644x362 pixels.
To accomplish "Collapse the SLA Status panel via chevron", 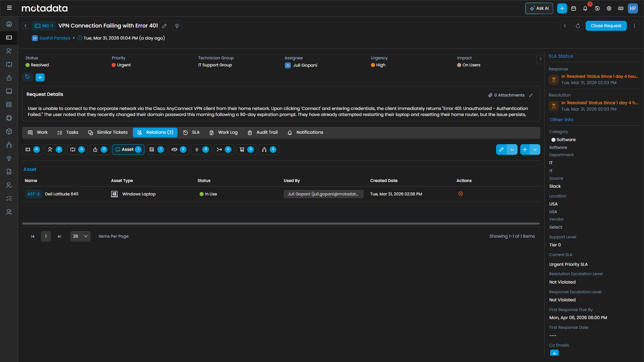I will click(x=541, y=59).
